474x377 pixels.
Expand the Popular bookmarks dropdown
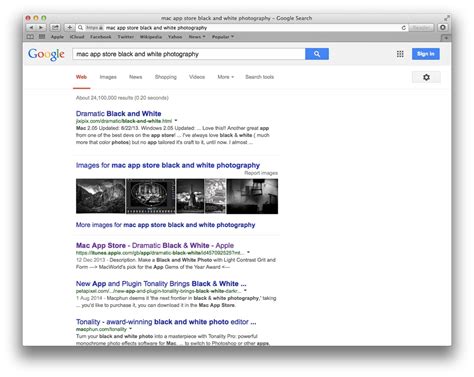point(223,37)
